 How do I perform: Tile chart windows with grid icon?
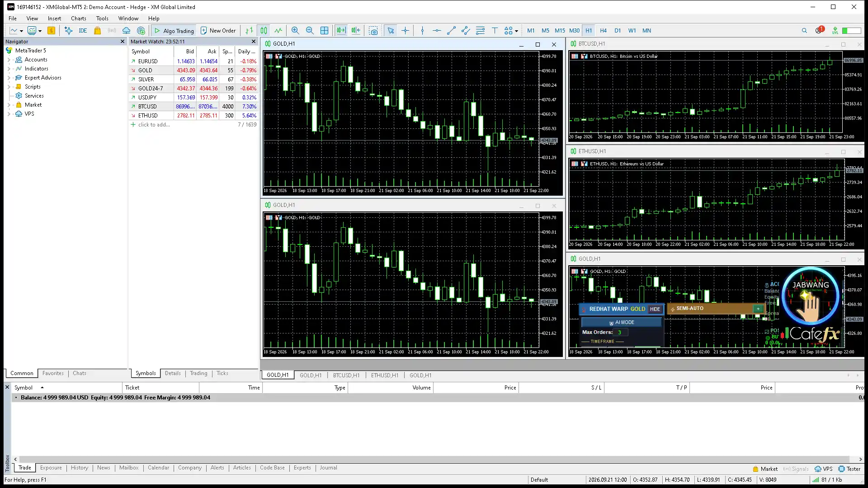pyautogui.click(x=324, y=31)
